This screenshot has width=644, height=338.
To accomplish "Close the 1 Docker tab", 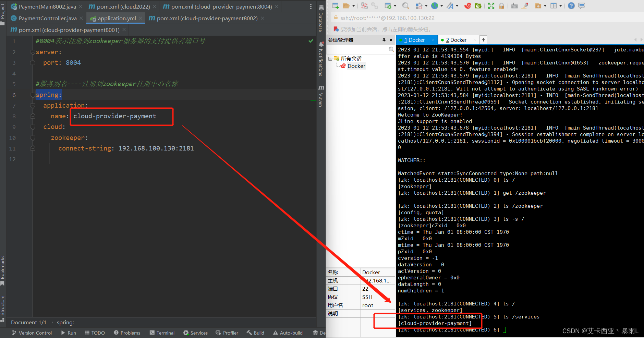I will point(433,40).
